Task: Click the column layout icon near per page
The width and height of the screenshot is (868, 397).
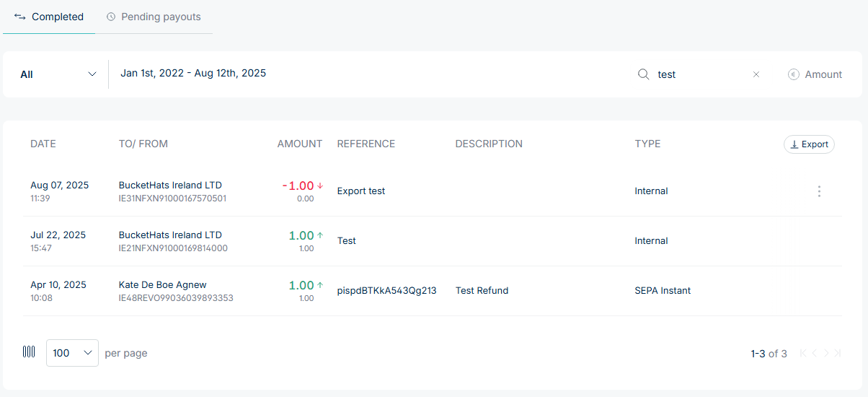Action: click(x=29, y=352)
